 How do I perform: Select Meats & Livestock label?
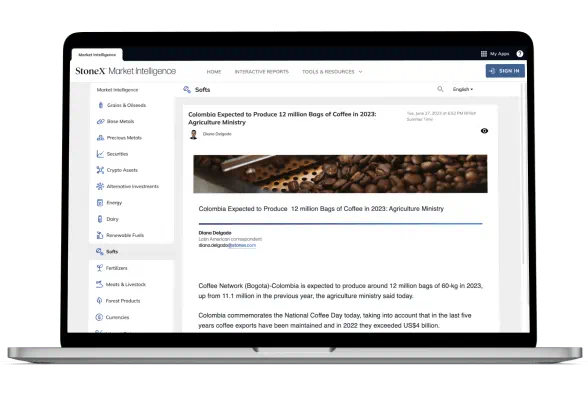coord(126,285)
